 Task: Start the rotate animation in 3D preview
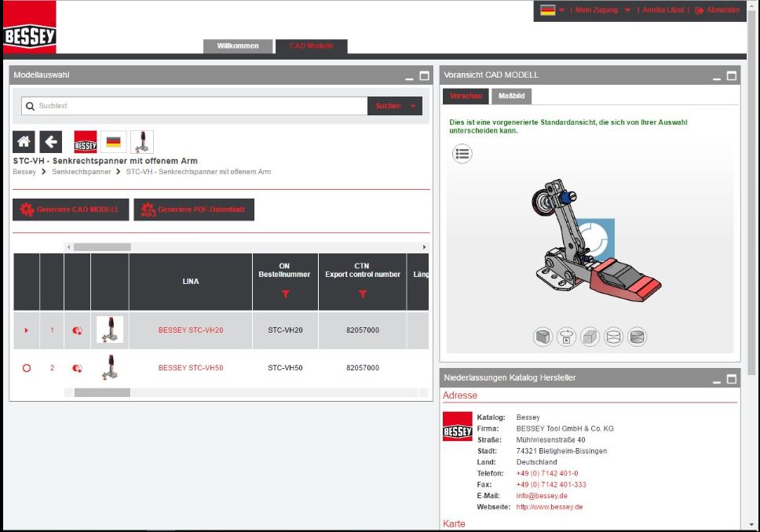566,337
